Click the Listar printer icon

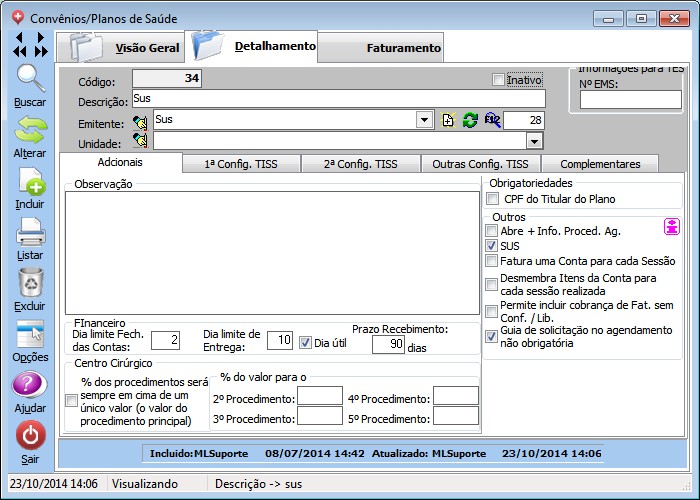(x=30, y=232)
